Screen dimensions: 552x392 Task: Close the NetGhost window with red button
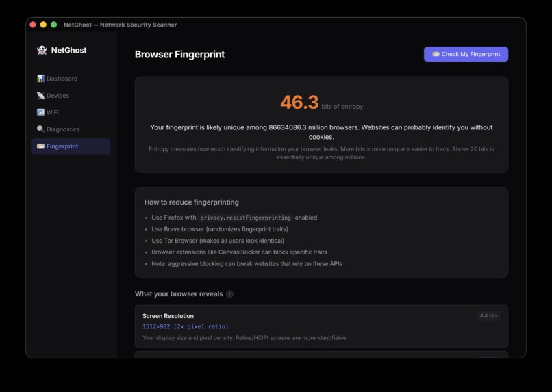coord(33,25)
